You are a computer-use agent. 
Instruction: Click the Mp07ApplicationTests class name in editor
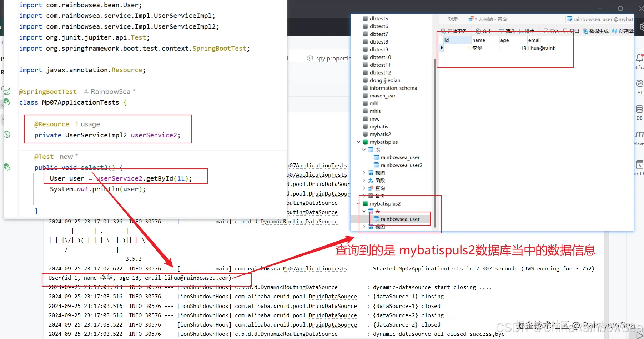[x=80, y=102]
